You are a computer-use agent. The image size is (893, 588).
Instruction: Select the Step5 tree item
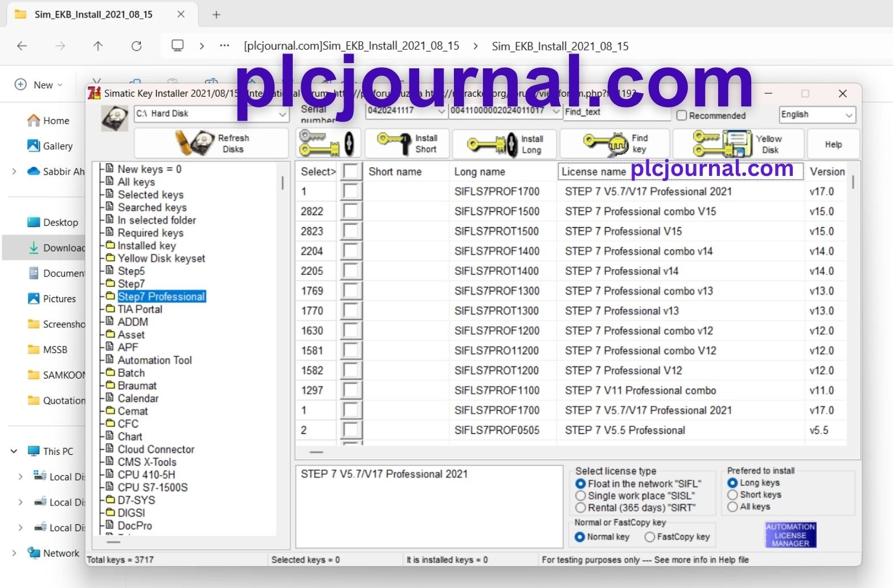pos(131,271)
